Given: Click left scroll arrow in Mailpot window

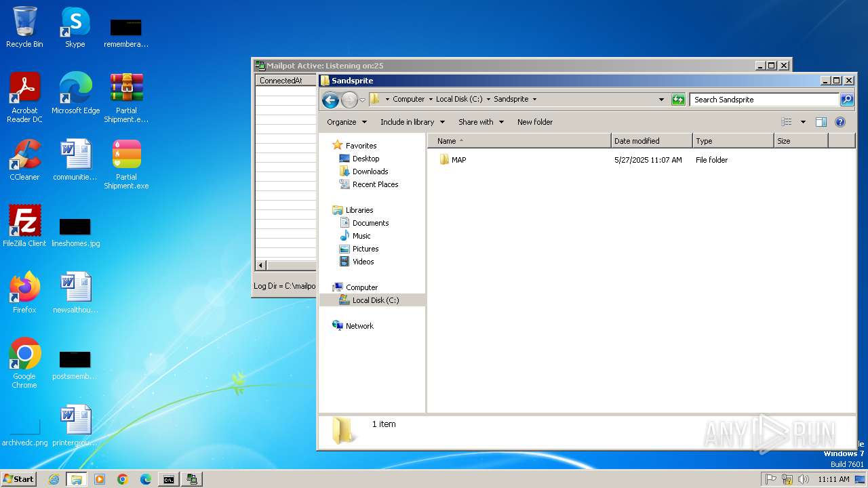Looking at the screenshot, I should coord(261,265).
